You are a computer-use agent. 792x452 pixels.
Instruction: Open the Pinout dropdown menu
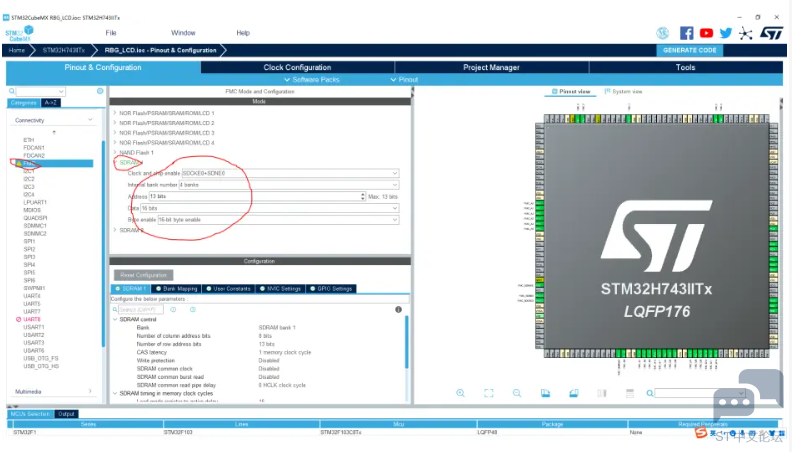click(x=404, y=80)
